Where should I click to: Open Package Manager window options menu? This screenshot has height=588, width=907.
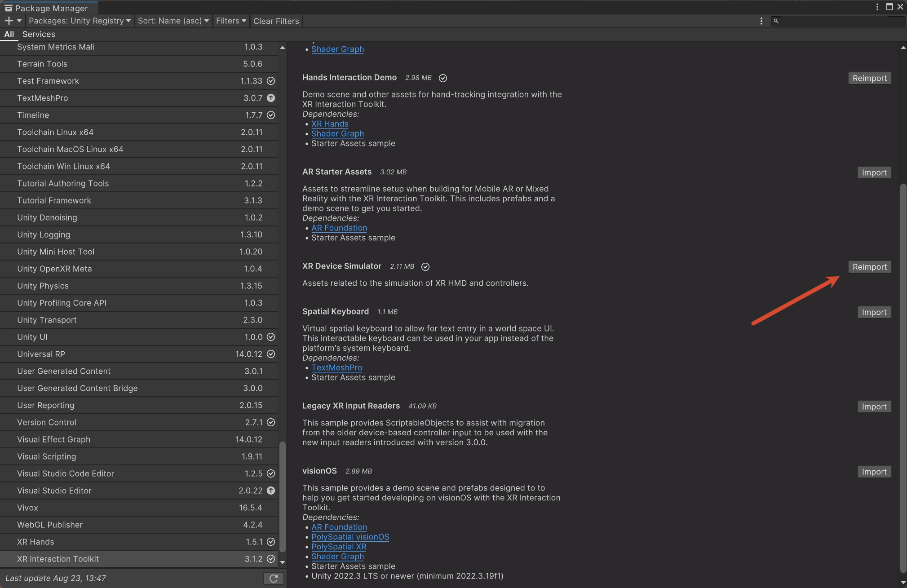coord(877,7)
